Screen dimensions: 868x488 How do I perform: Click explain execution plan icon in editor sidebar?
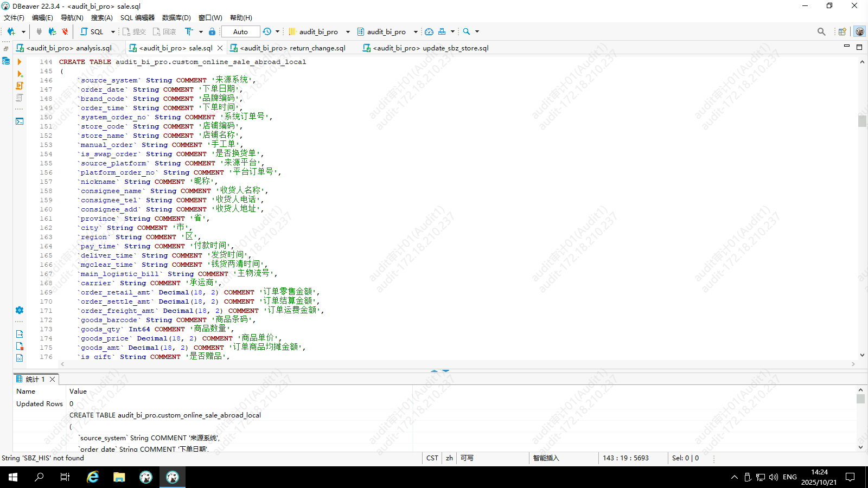pyautogui.click(x=20, y=98)
